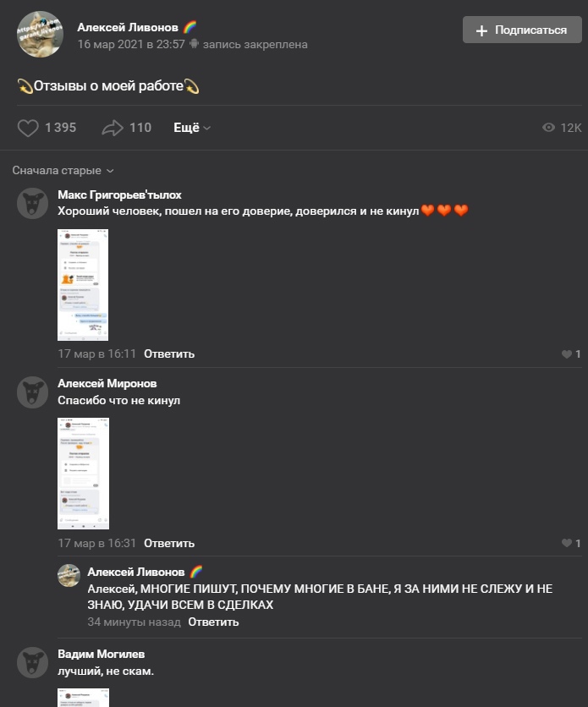Open Макс Григорьев'тылох's avatar
Viewport: 588px width, 707px height.
[32, 203]
